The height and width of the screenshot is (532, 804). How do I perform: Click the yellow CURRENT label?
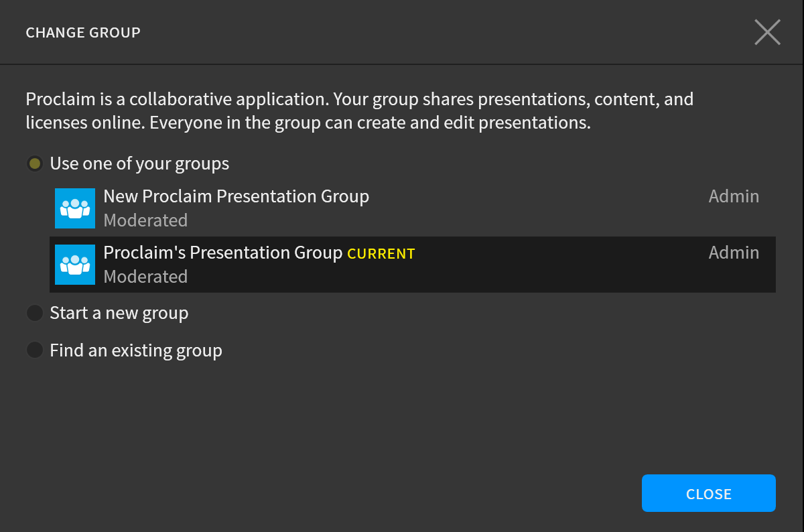point(381,254)
